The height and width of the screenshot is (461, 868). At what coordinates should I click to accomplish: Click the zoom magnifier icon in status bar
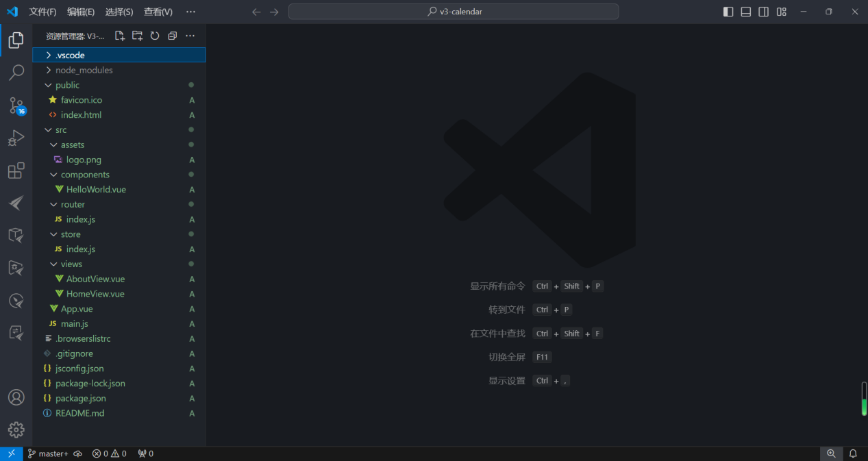pos(831,453)
